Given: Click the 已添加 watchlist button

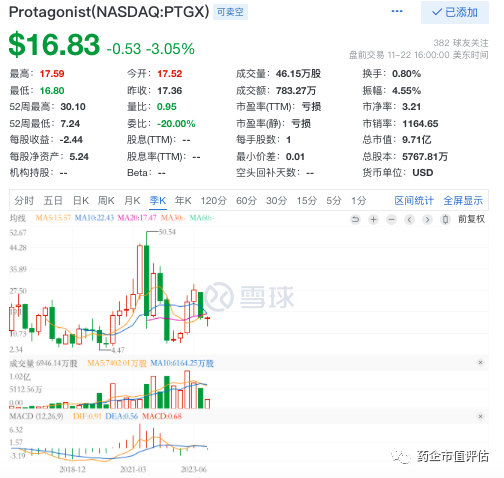Looking at the screenshot, I should coord(455,12).
